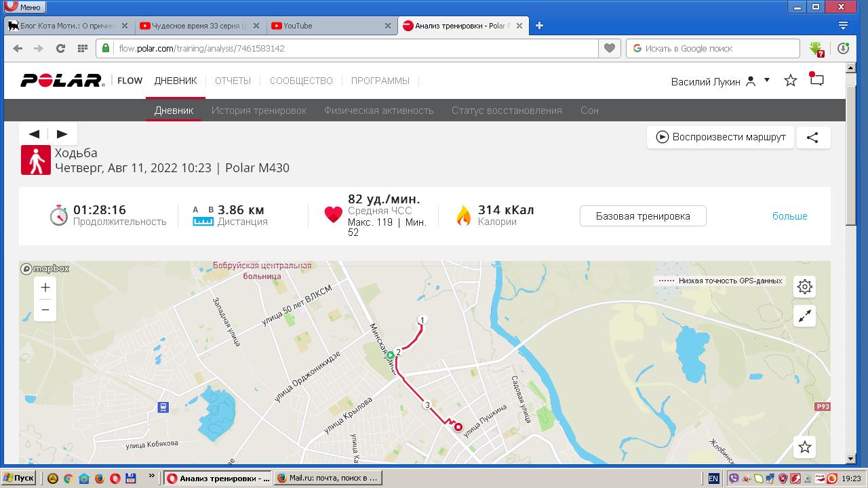Reload the page in the browser toolbar
Screen dimensions: 868x488
[60, 48]
